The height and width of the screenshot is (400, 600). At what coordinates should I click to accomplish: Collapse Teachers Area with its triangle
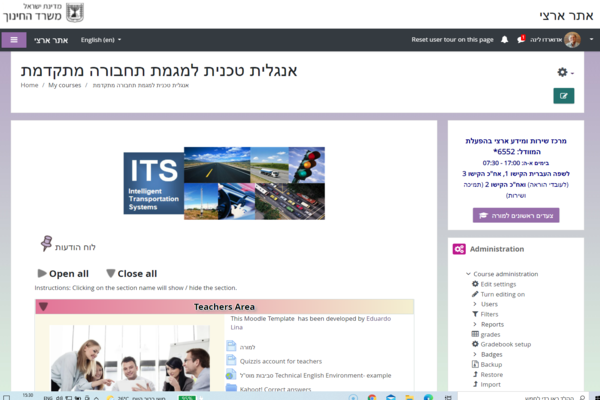tap(43, 307)
